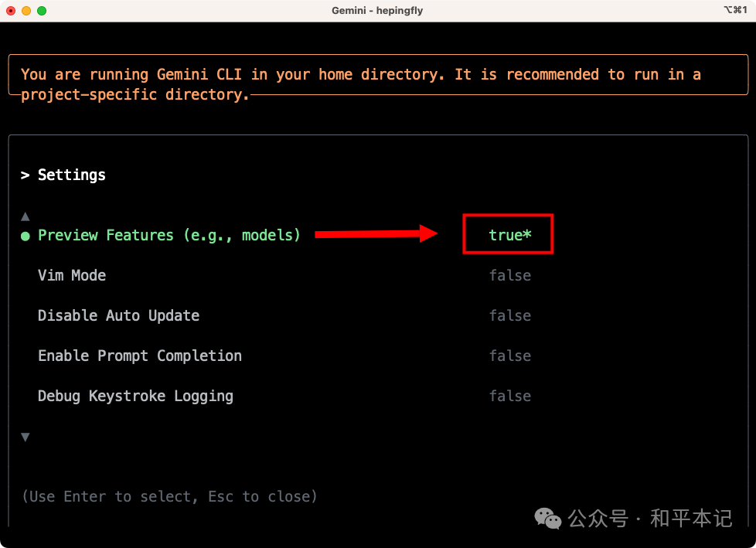Close the Gemini terminal window
Image resolution: width=756 pixels, height=548 pixels.
pos(11,11)
